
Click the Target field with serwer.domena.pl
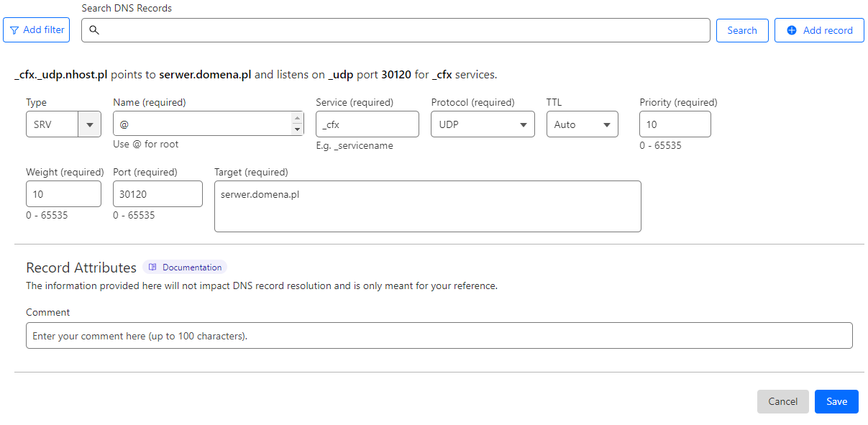click(x=427, y=206)
